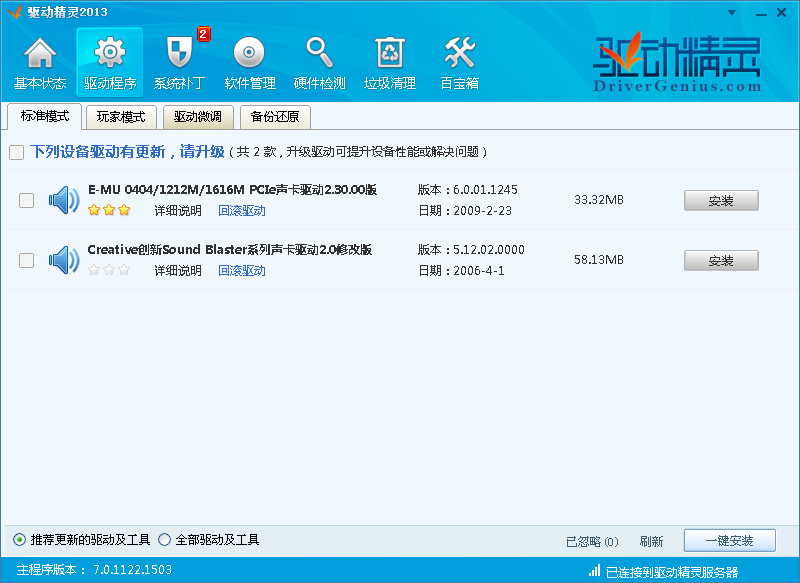Click the E-MU driver star rating

tap(109, 210)
